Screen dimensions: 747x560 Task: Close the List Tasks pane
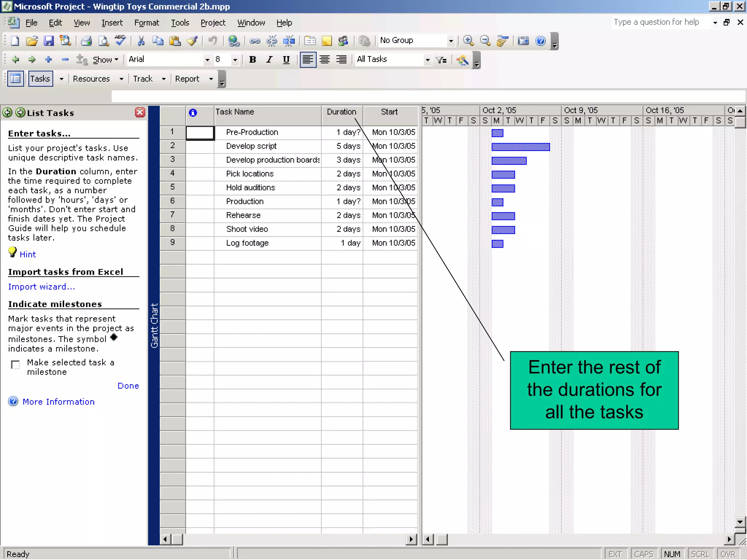point(140,112)
